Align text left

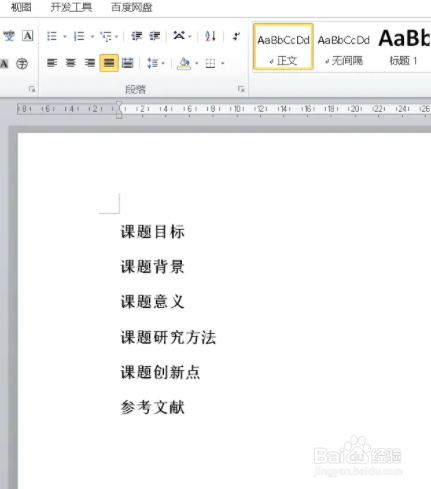pos(52,63)
